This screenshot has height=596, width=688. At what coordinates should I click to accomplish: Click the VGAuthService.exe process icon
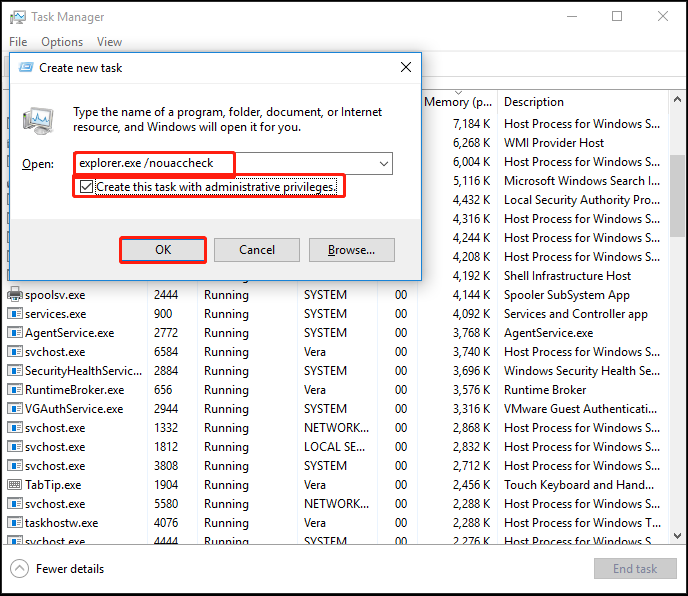tap(14, 409)
